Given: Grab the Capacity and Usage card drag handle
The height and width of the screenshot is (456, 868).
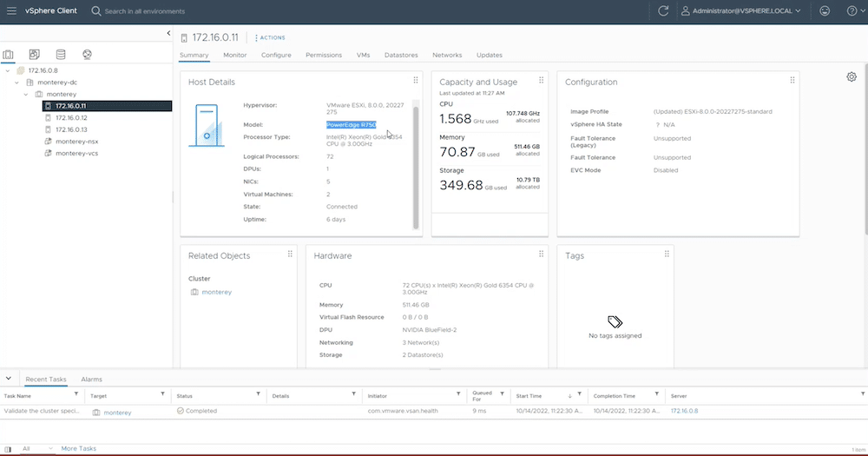Looking at the screenshot, I should pos(542,80).
